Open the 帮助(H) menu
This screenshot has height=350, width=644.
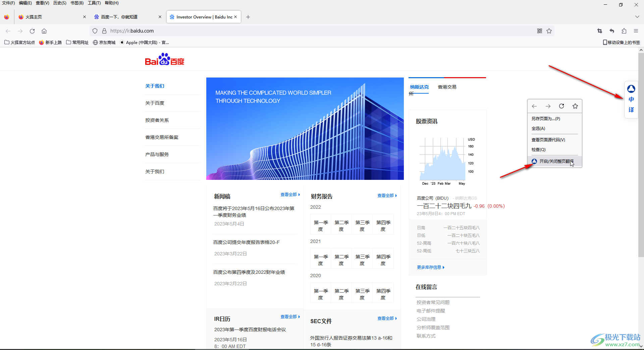click(x=112, y=3)
